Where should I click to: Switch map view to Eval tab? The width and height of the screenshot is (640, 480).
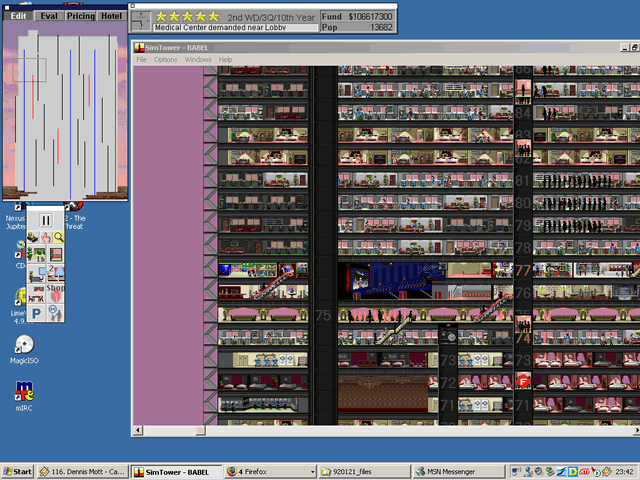pos(49,16)
